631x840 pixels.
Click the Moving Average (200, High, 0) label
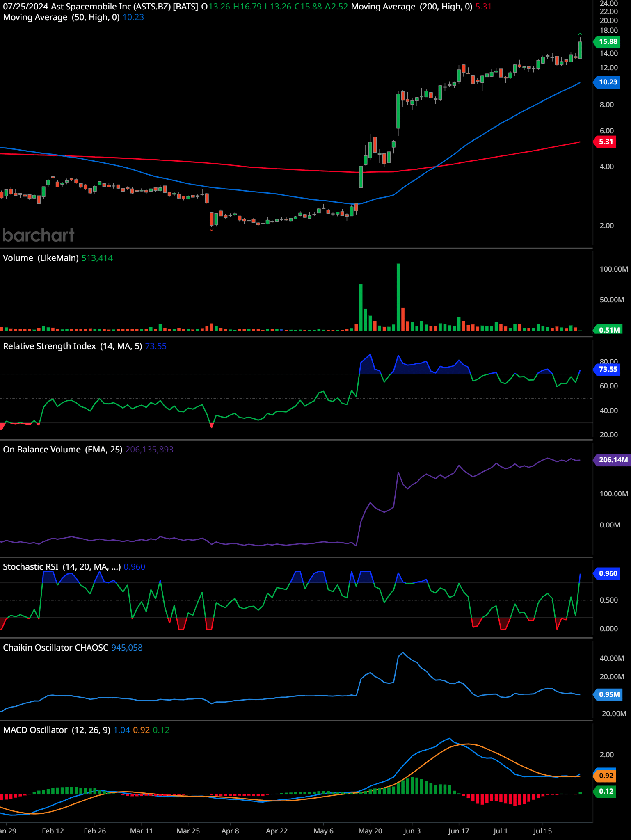(412, 7)
